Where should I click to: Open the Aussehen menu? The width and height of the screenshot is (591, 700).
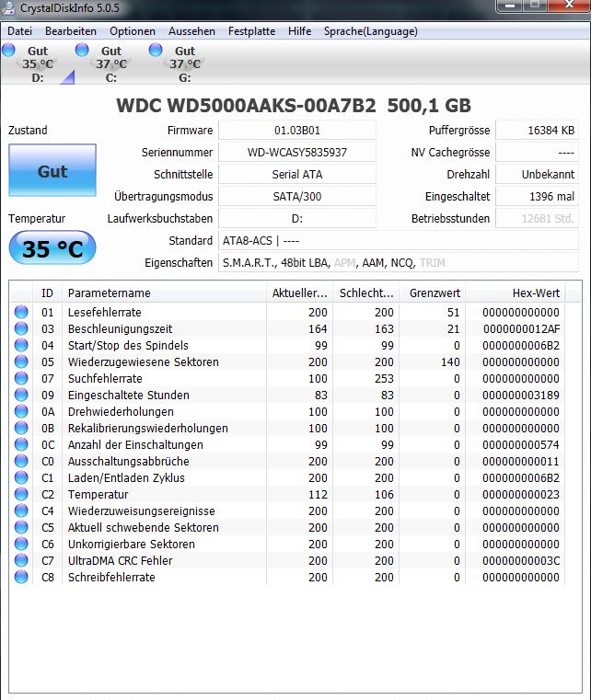(x=191, y=31)
